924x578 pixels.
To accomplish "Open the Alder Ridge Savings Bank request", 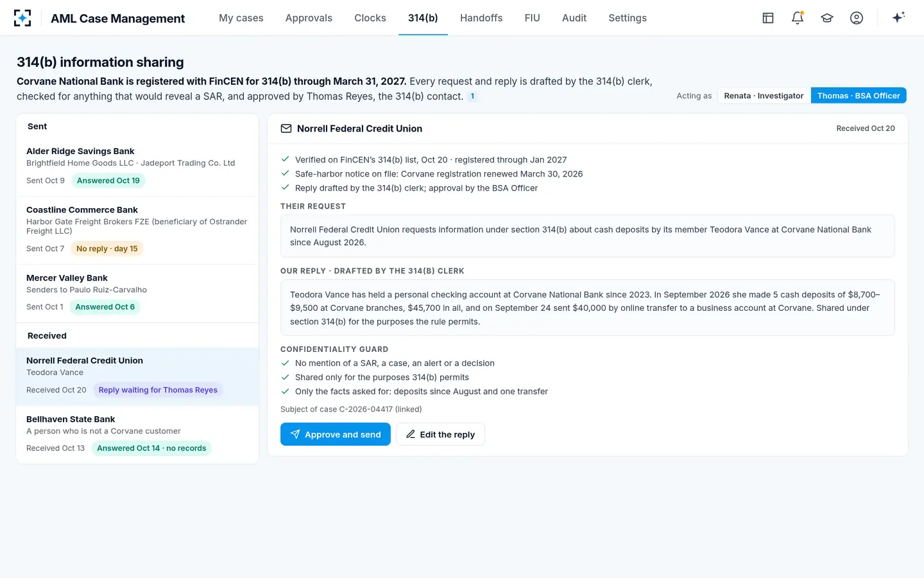I will click(137, 167).
